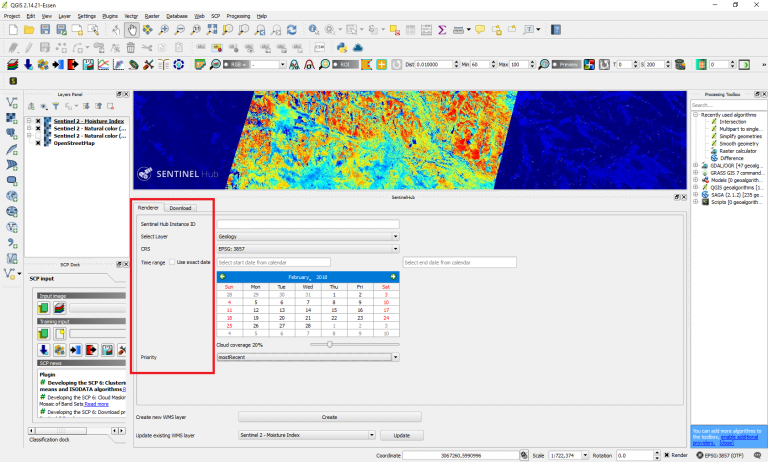
Task: Select February 14 in the calendar
Action: pos(308,310)
